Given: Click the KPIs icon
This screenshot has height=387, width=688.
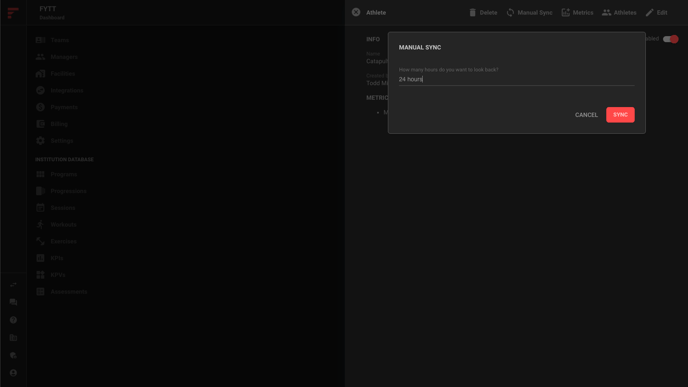Looking at the screenshot, I should [40, 258].
